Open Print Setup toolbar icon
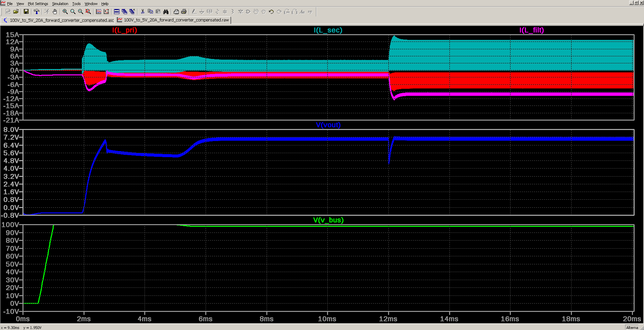 pos(176,12)
